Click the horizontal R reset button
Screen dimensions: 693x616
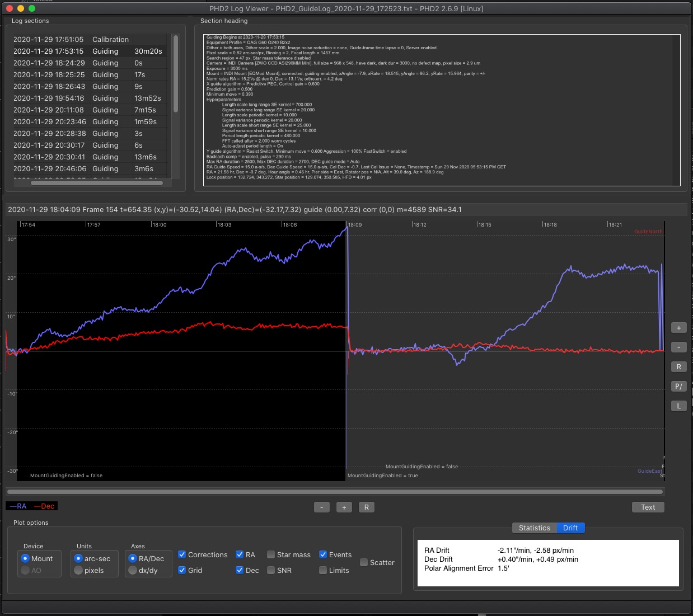click(367, 507)
